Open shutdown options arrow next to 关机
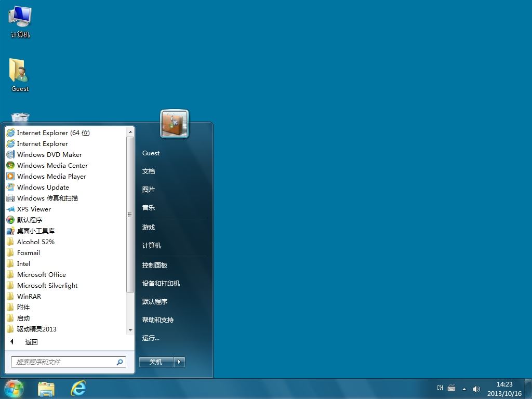 [x=179, y=362]
